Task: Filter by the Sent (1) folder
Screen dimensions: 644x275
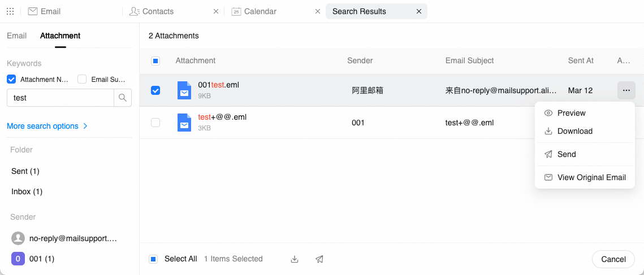Action: coord(25,171)
